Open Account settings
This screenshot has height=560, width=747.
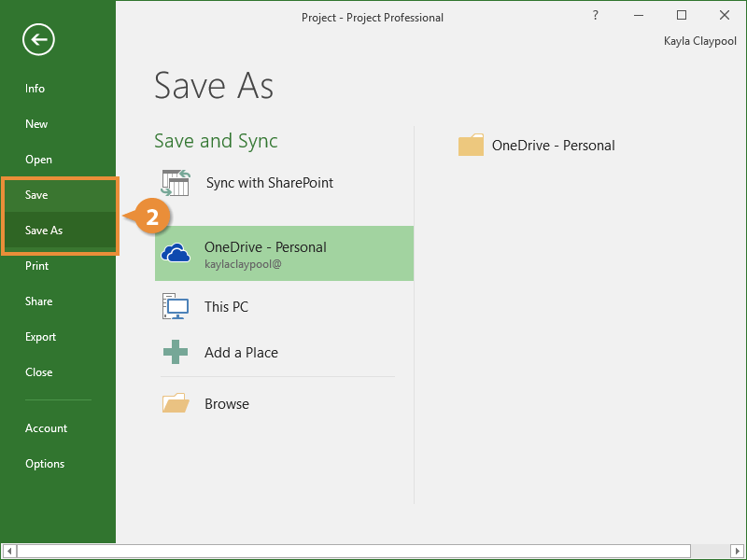[46, 428]
